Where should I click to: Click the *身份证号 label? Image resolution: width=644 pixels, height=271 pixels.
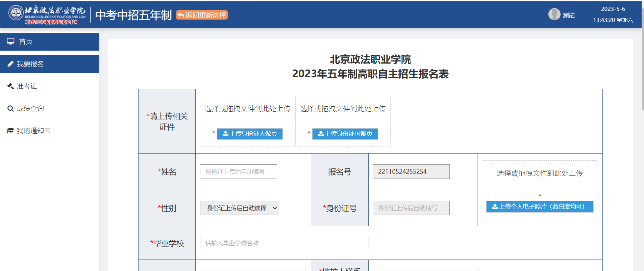(340, 208)
